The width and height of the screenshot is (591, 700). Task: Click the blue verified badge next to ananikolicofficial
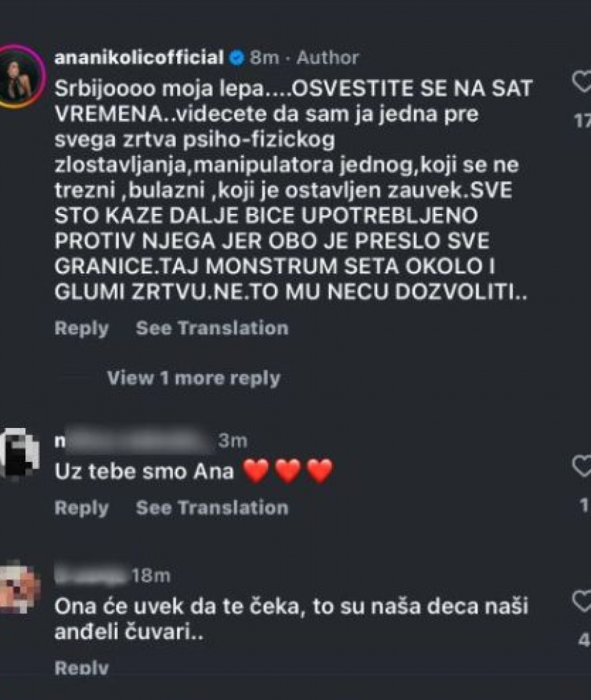click(237, 57)
